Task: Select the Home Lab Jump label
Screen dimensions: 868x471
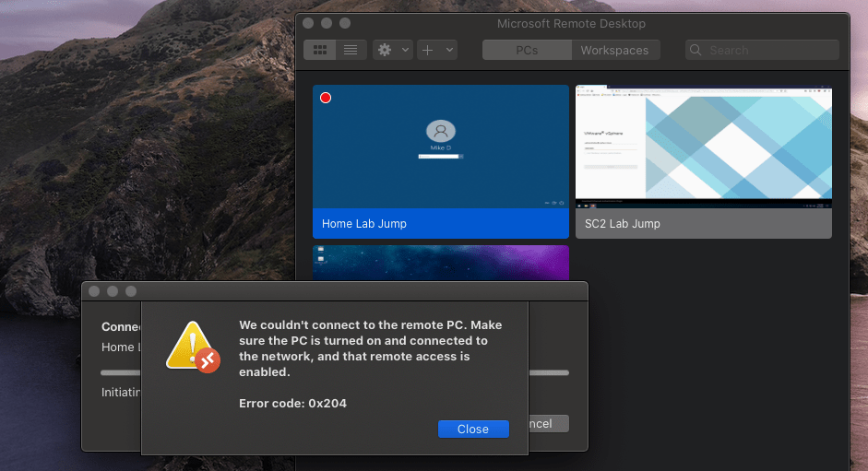Action: (x=364, y=224)
